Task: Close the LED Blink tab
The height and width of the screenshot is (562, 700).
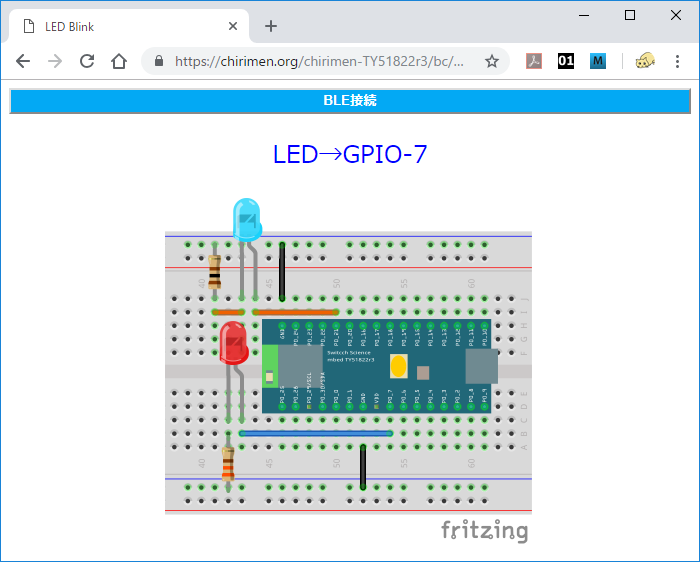Action: tap(234, 27)
